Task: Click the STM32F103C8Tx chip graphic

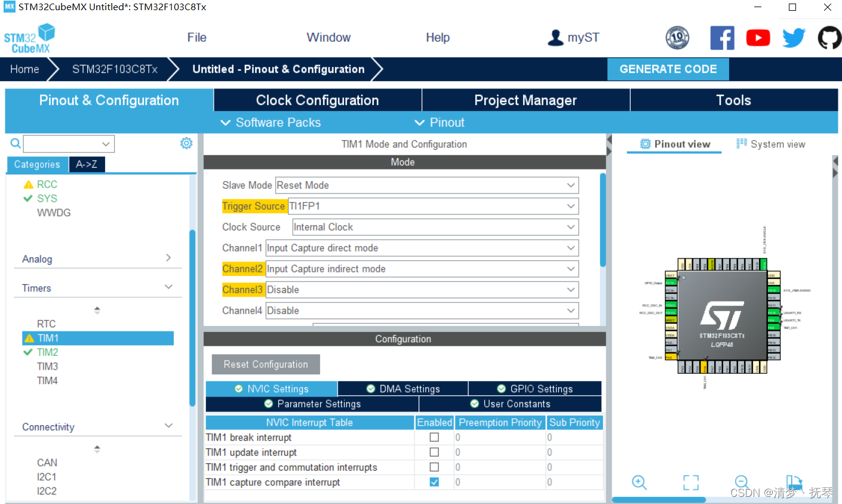Action: coord(722,315)
